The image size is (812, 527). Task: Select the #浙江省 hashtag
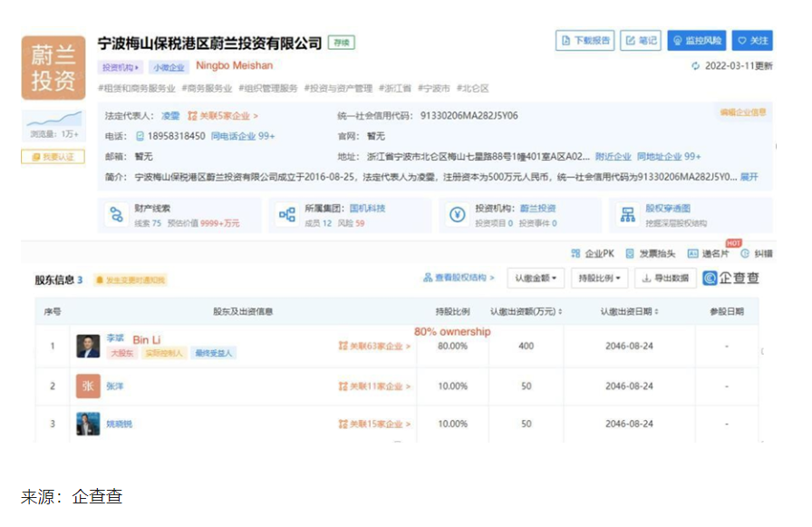395,88
